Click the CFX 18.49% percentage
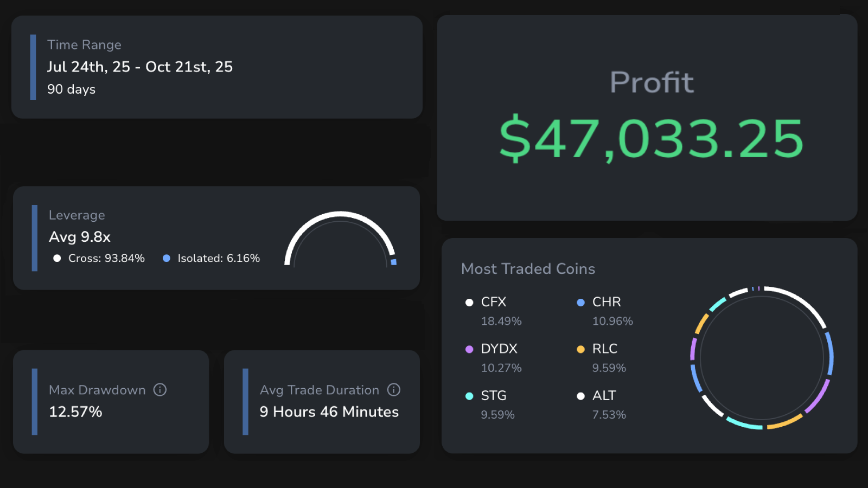This screenshot has height=488, width=868. pyautogui.click(x=501, y=321)
